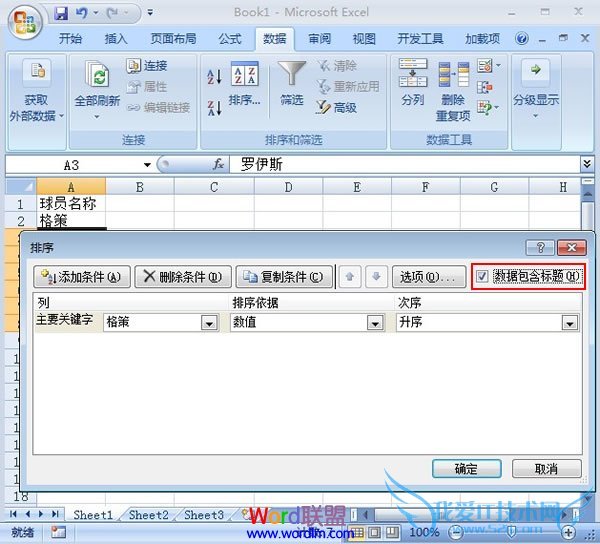The width and height of the screenshot is (600, 544).
Task: Click the fx insert function button
Action: [218, 165]
